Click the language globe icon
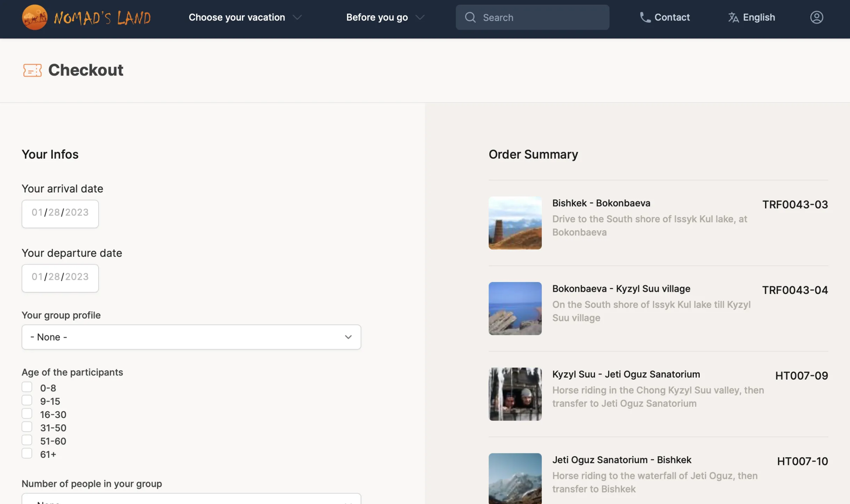The width and height of the screenshot is (850, 504). click(x=733, y=17)
